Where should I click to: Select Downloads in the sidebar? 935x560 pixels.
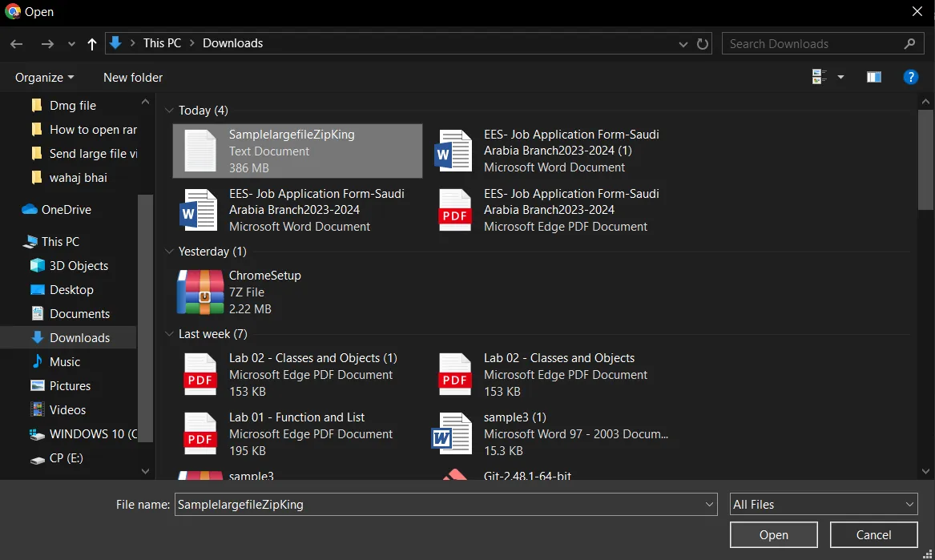tap(79, 337)
